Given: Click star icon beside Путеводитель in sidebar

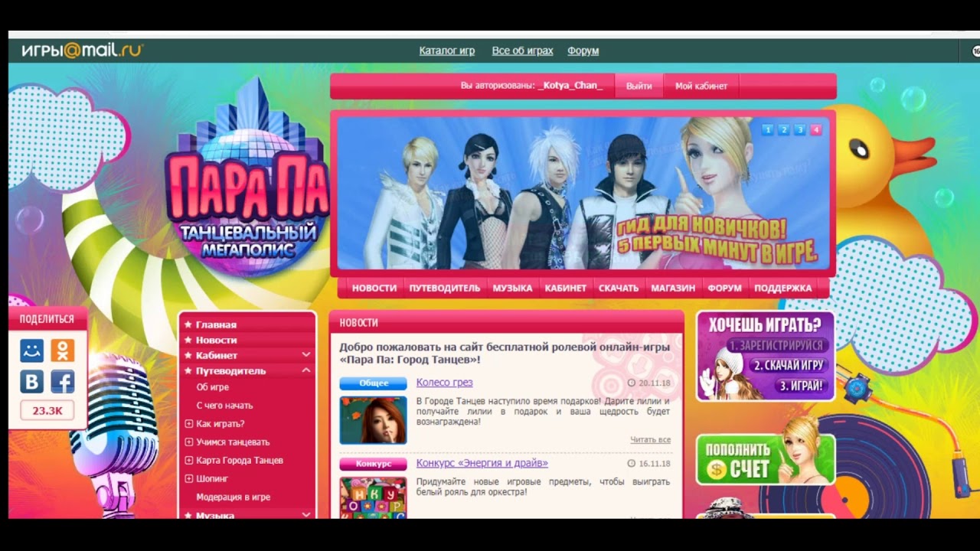Looking at the screenshot, I should click(x=188, y=370).
